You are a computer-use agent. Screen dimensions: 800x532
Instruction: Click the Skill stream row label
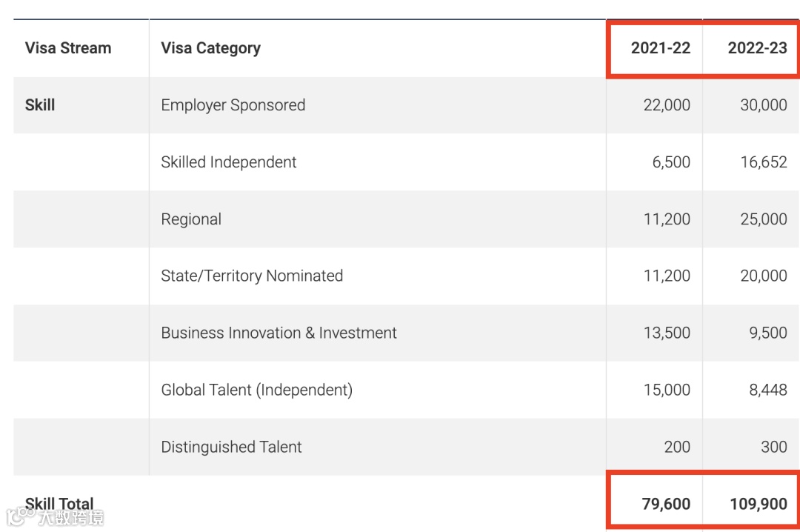(40, 105)
